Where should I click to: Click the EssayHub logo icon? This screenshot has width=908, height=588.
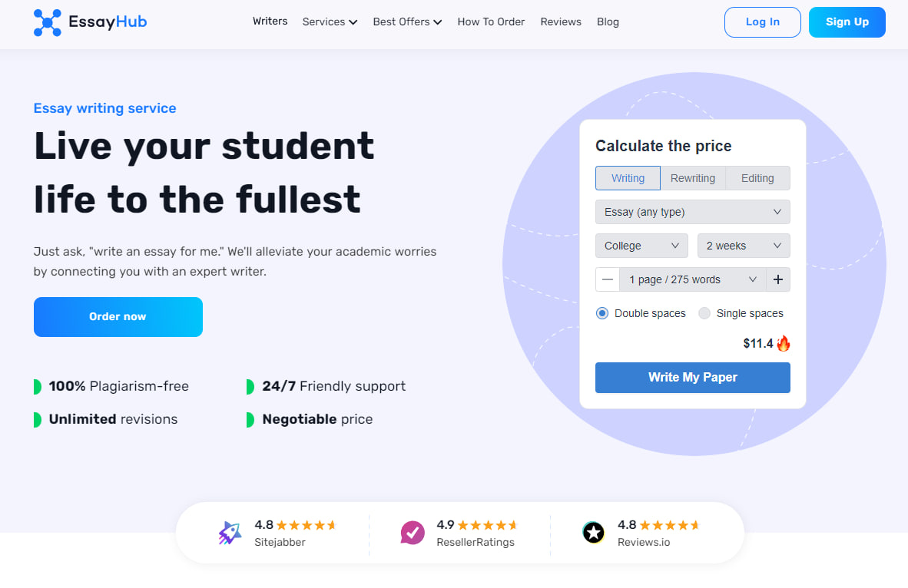point(48,22)
